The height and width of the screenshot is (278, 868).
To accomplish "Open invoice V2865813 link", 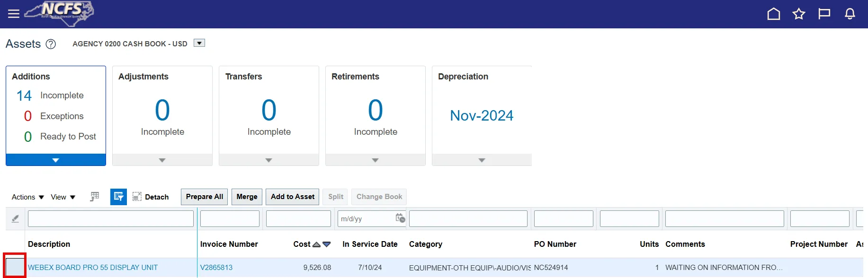I will tap(216, 268).
